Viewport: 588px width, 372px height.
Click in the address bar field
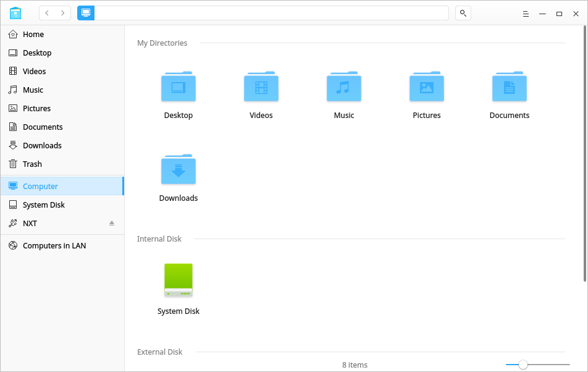(x=272, y=13)
